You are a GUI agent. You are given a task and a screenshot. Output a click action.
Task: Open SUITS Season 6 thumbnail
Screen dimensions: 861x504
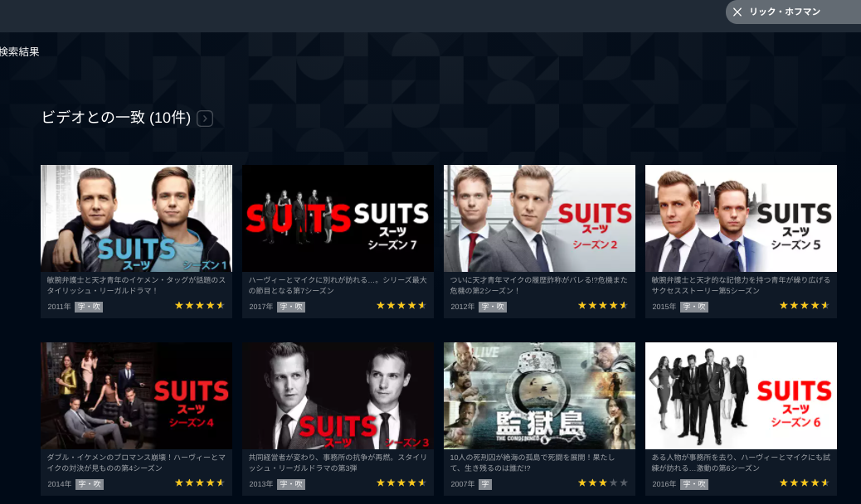(x=741, y=396)
